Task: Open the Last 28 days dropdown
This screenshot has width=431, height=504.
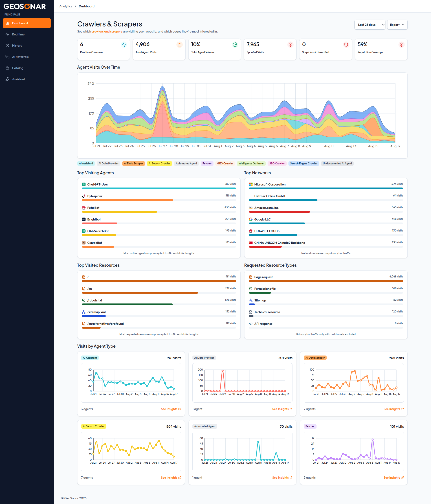Action: point(370,25)
